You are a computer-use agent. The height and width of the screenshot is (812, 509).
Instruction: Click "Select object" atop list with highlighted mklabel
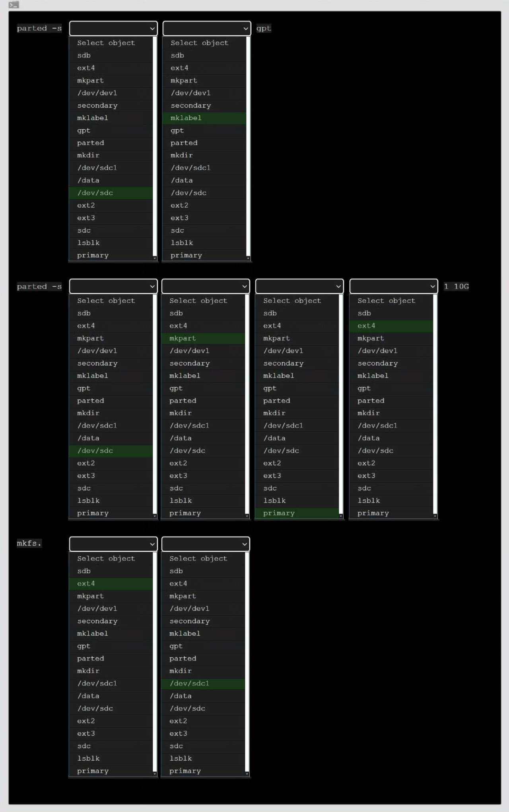click(x=199, y=43)
